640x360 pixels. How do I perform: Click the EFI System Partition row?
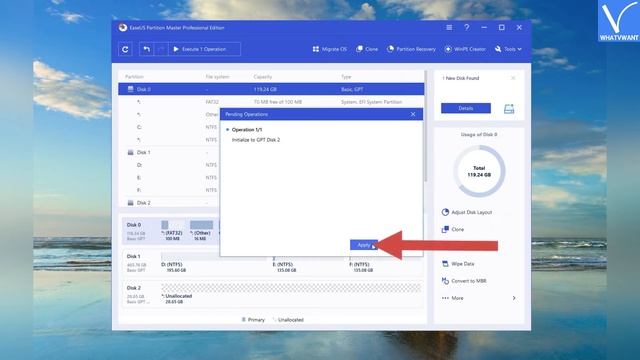[271, 102]
